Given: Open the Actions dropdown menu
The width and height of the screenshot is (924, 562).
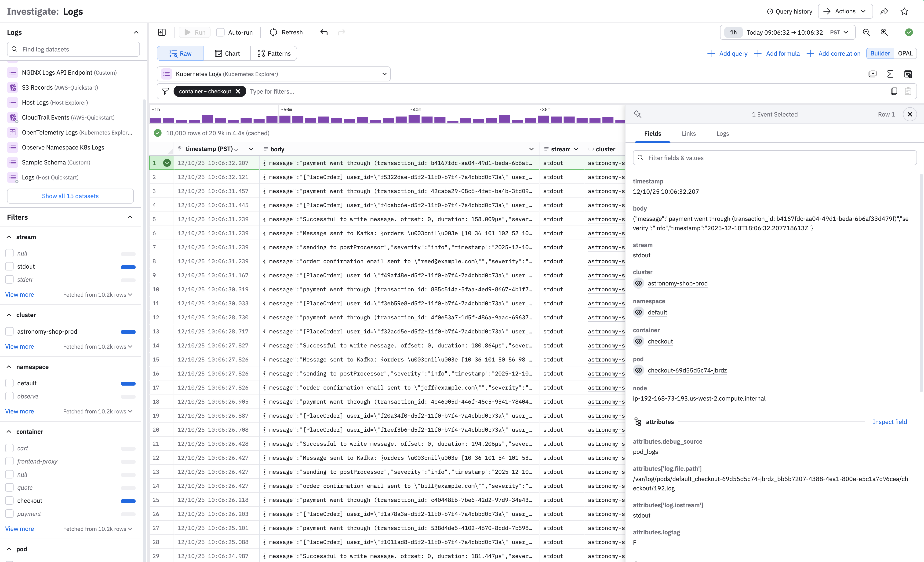Looking at the screenshot, I should pyautogui.click(x=845, y=11).
